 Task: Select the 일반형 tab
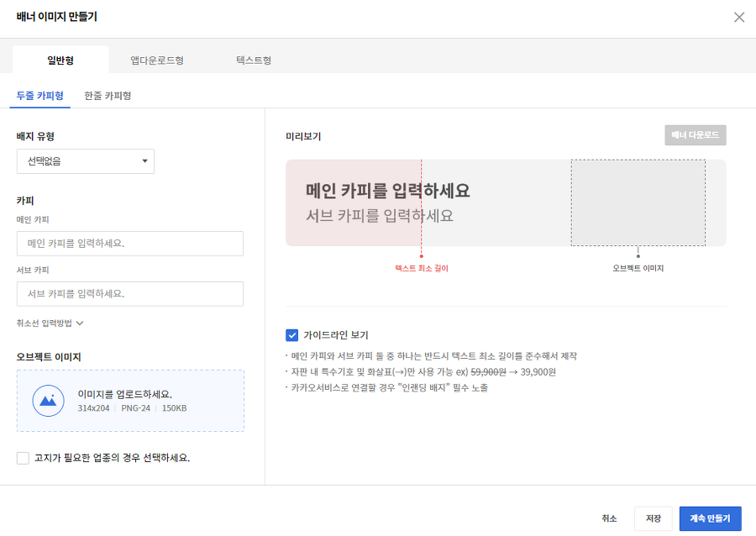point(60,60)
